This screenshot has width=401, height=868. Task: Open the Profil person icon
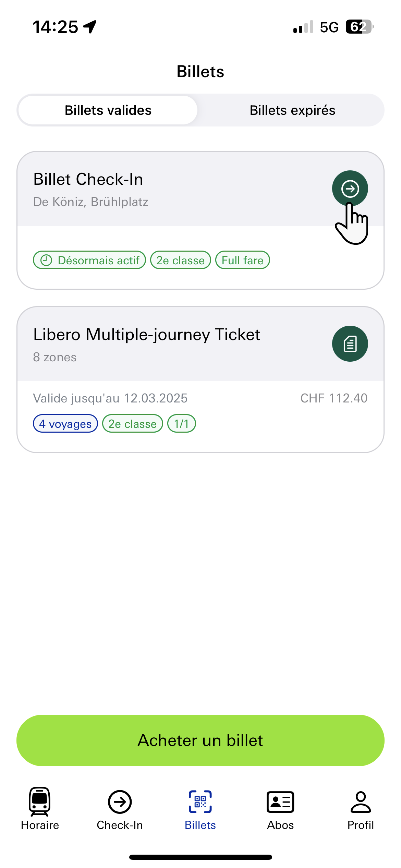tap(361, 802)
